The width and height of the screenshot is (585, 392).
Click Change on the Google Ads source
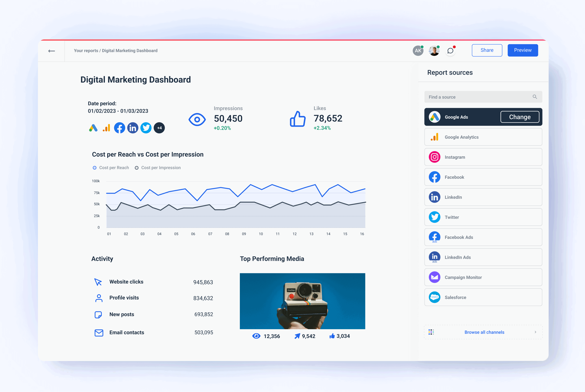click(520, 117)
